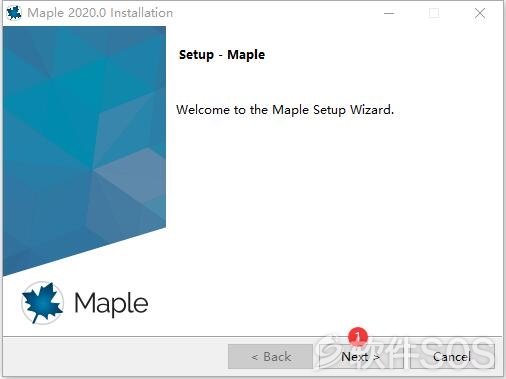
Task: Click the greyed-out maximize window button
Action: [x=434, y=13]
